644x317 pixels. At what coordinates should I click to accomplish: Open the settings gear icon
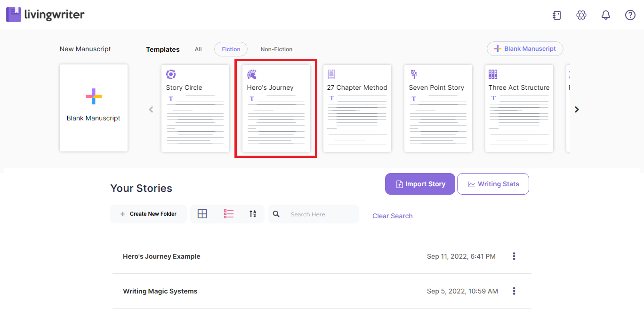click(x=581, y=15)
